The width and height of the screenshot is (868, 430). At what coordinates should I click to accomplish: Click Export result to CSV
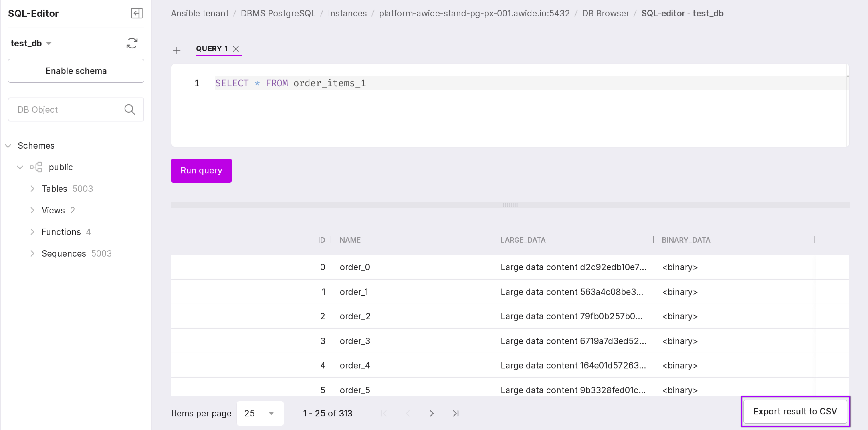coord(795,411)
